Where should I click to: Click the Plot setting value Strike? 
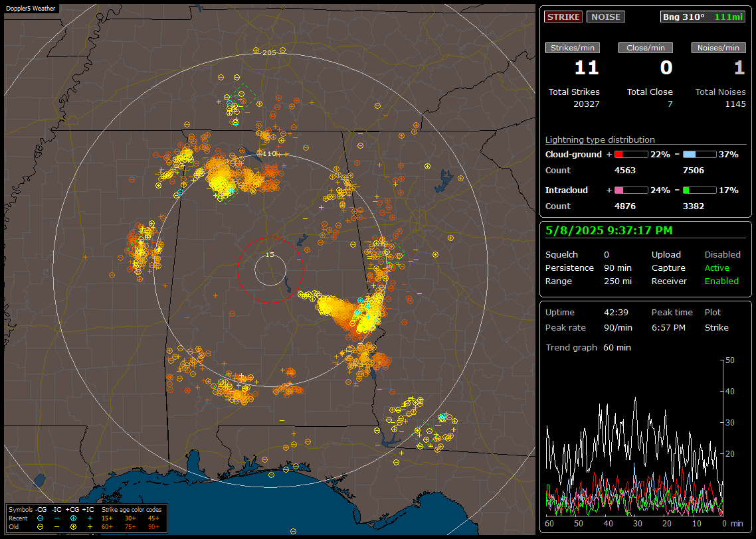716,327
